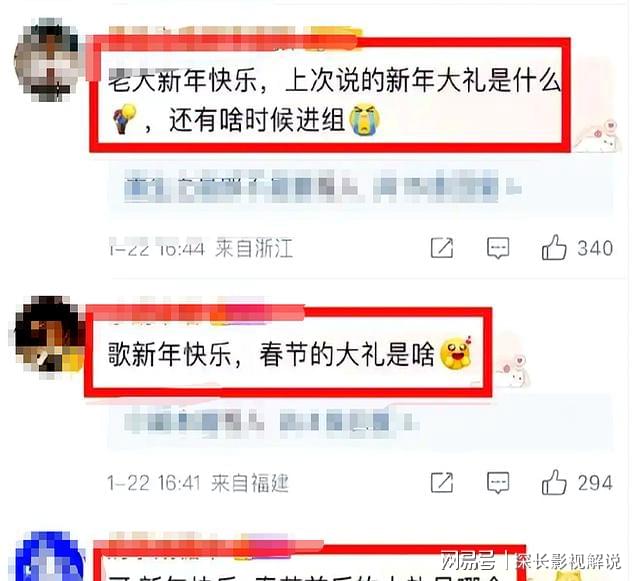Share the comment from 福建
Screen dimensions: 640x581
click(x=442, y=483)
